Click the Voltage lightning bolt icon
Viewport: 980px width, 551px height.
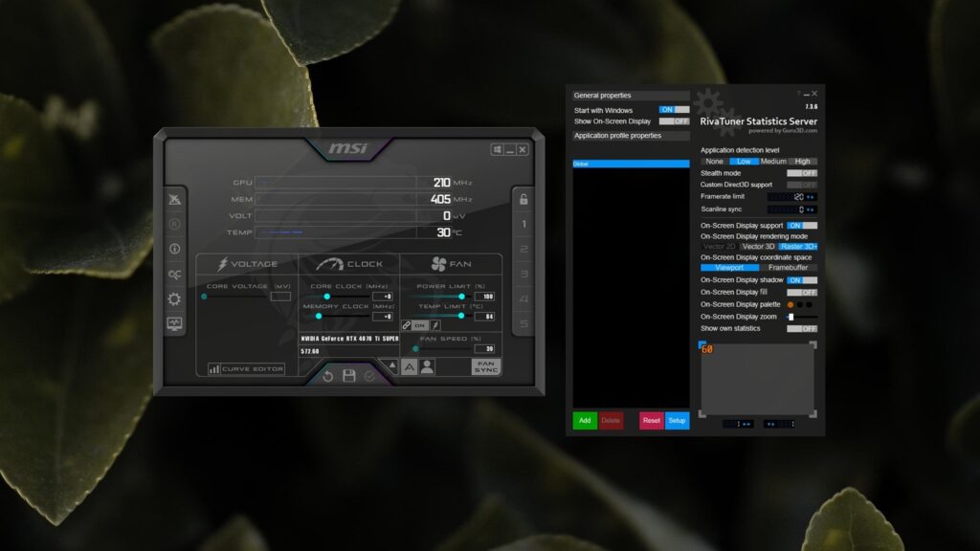click(x=222, y=264)
